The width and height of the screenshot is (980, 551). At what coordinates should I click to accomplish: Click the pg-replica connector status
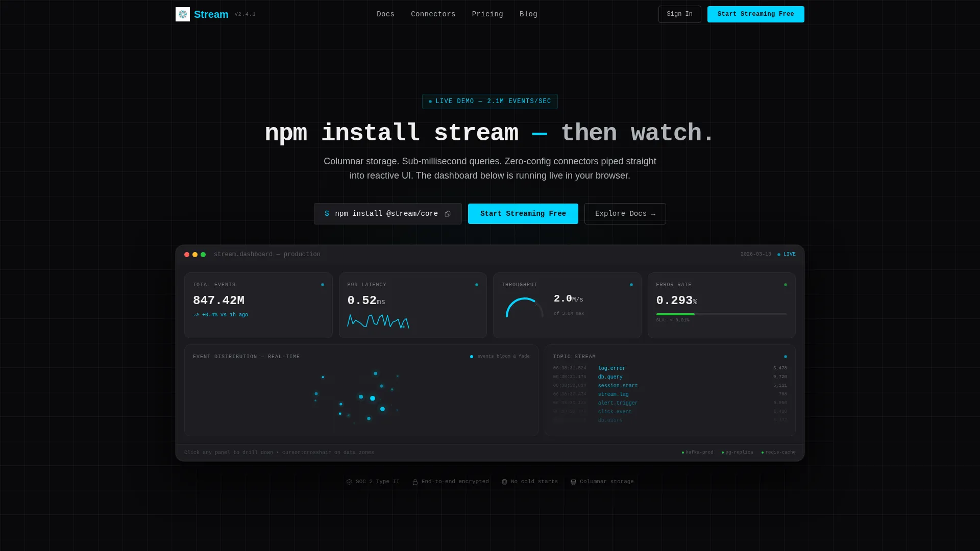tap(737, 453)
